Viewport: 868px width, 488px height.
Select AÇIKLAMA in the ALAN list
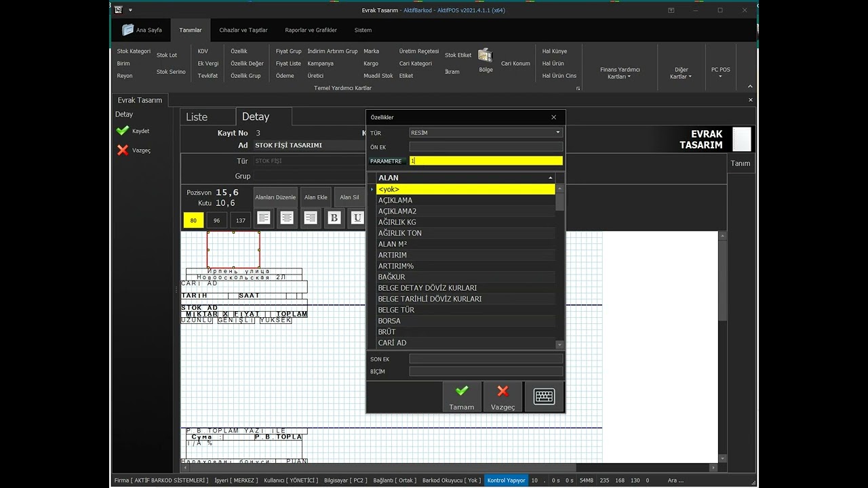(465, 200)
